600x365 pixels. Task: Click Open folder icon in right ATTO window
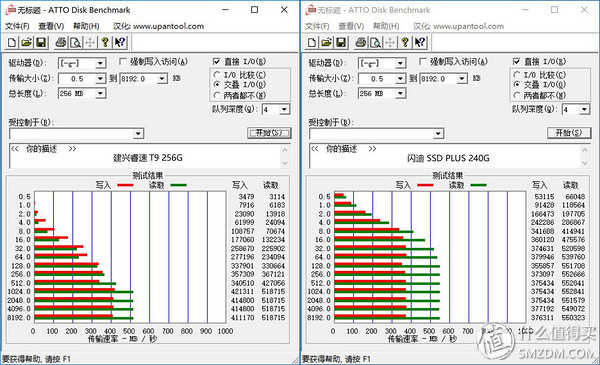pos(326,42)
